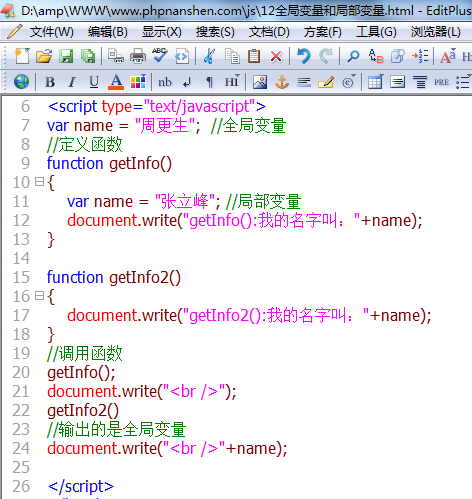The width and height of the screenshot is (472, 499).
Task: Click line number 14 in gutter
Action: [x=21, y=258]
